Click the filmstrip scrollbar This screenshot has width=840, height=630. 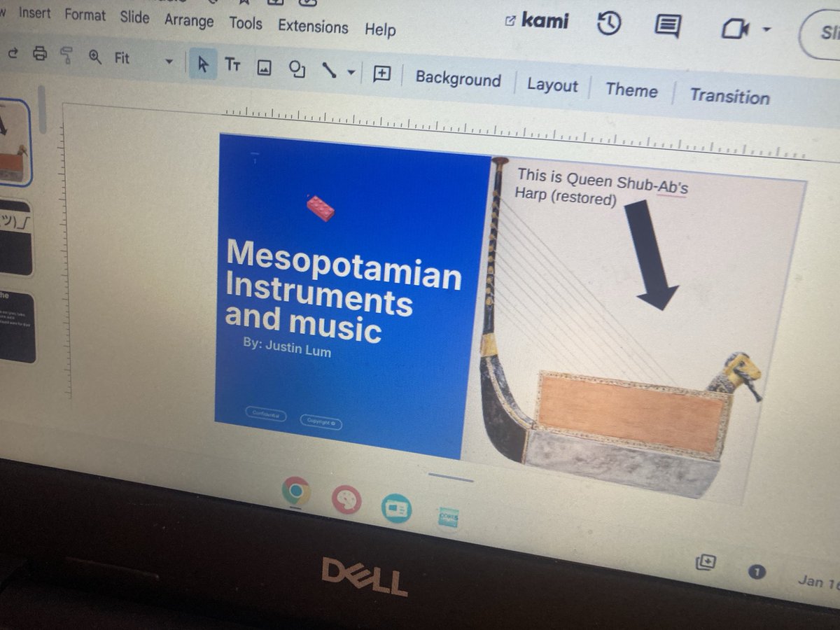(x=42, y=108)
